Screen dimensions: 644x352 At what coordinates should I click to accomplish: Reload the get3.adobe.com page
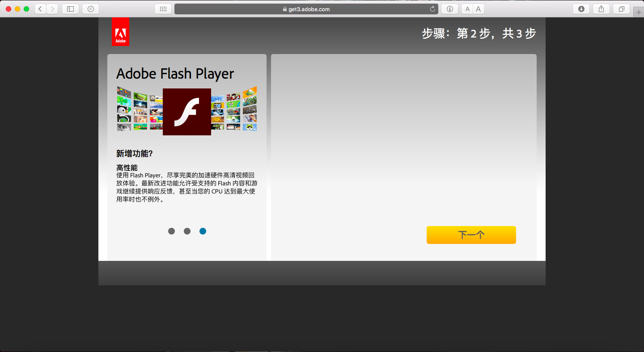(432, 9)
